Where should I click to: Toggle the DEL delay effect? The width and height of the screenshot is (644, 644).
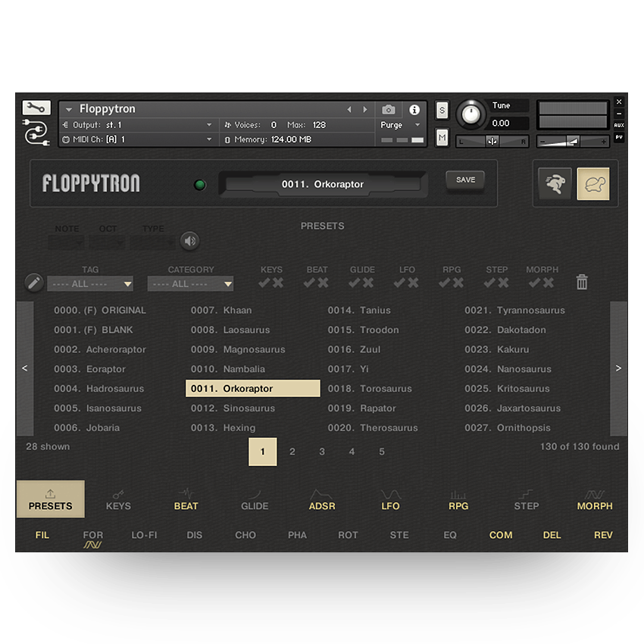coord(552,535)
